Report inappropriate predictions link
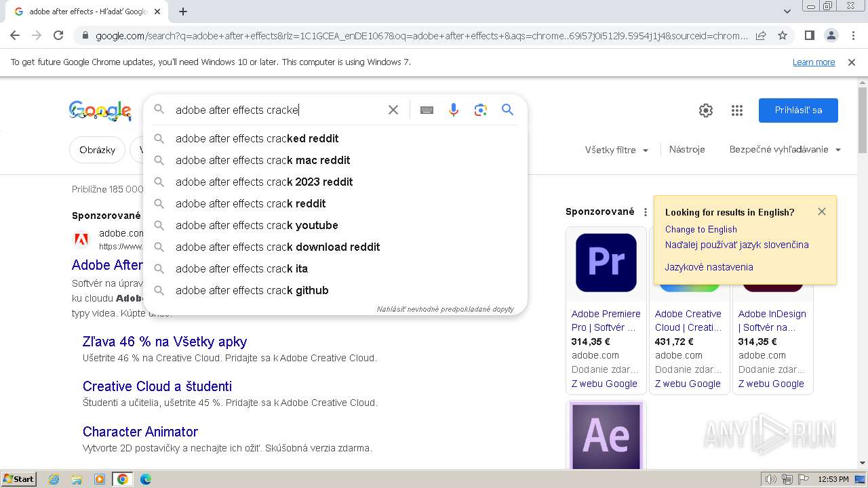The width and height of the screenshot is (868, 488). (445, 309)
